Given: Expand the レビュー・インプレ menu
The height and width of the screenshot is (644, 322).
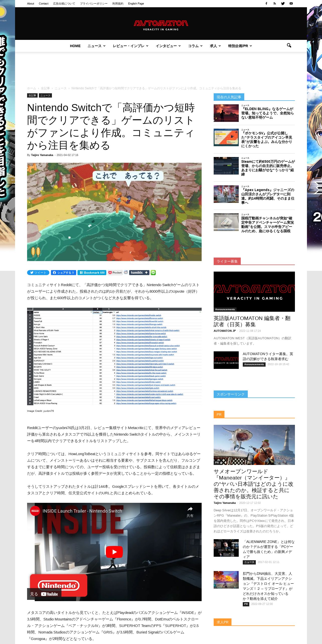Looking at the screenshot, I should tap(131, 46).
